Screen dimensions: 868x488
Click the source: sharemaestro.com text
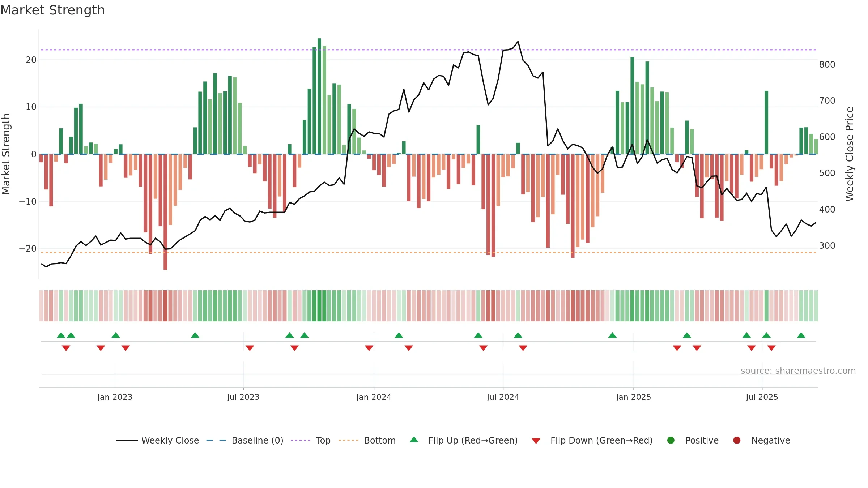coord(798,371)
